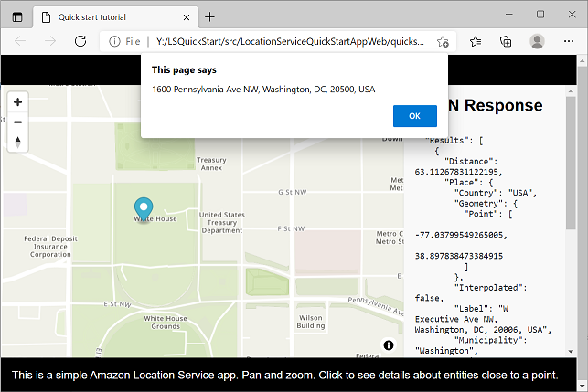This screenshot has height=392, width=588.
Task: Zoom out on the map
Action: pyautogui.click(x=17, y=121)
